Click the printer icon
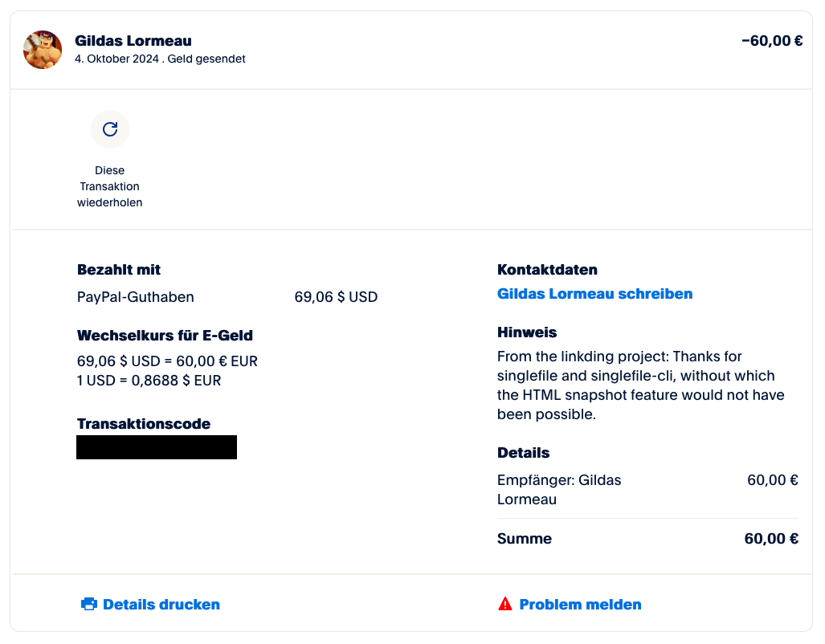825x644 pixels. (89, 604)
